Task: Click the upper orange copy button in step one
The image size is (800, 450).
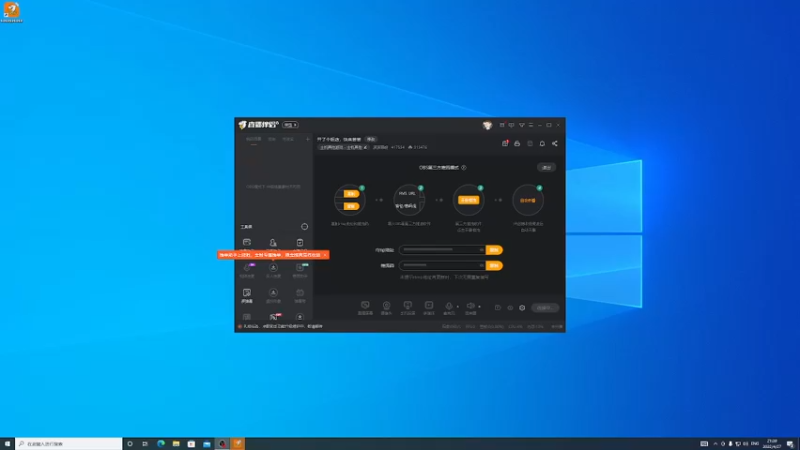Action: click(x=351, y=193)
